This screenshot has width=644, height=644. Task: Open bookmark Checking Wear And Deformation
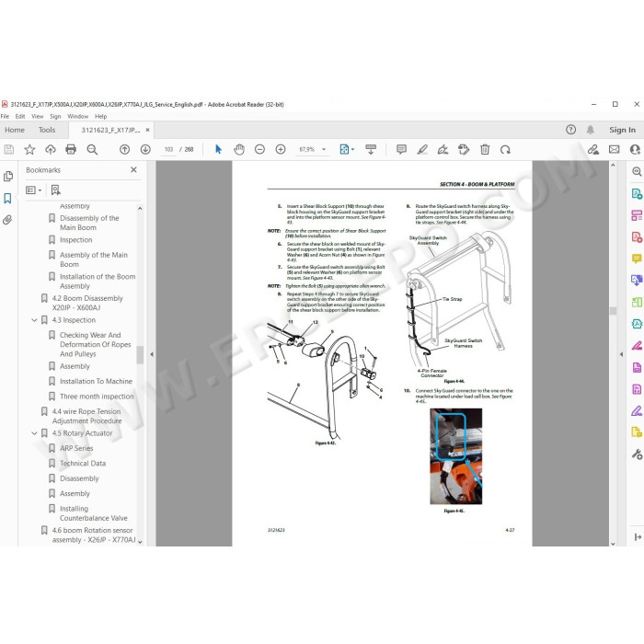point(96,344)
